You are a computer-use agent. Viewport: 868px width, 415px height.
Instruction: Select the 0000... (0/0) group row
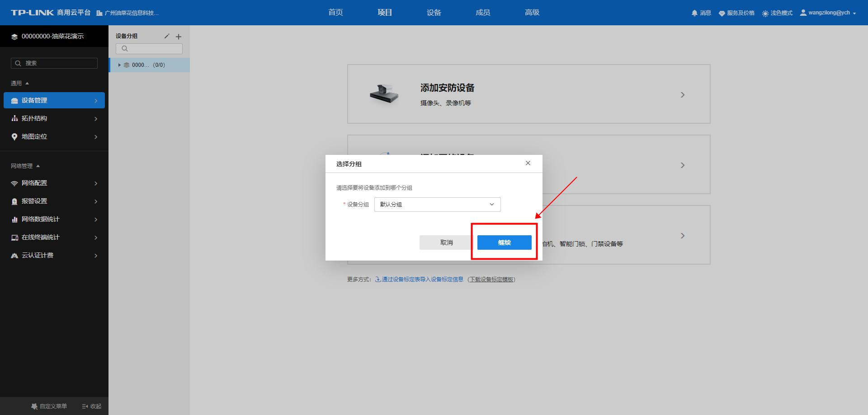coord(149,65)
